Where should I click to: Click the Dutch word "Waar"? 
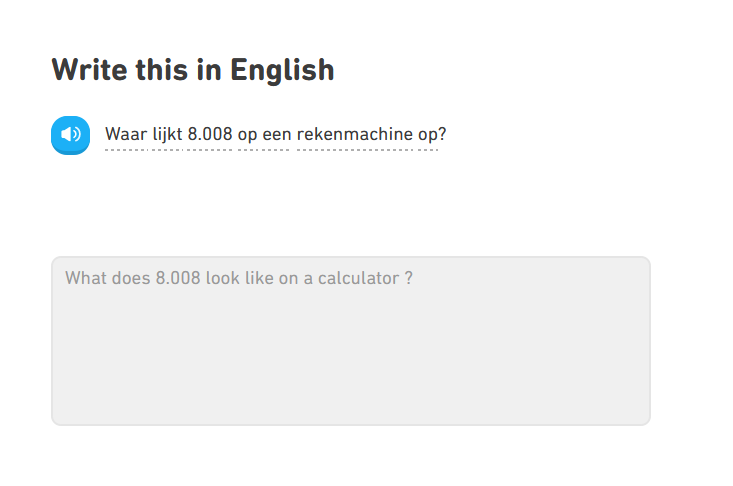pyautogui.click(x=125, y=134)
